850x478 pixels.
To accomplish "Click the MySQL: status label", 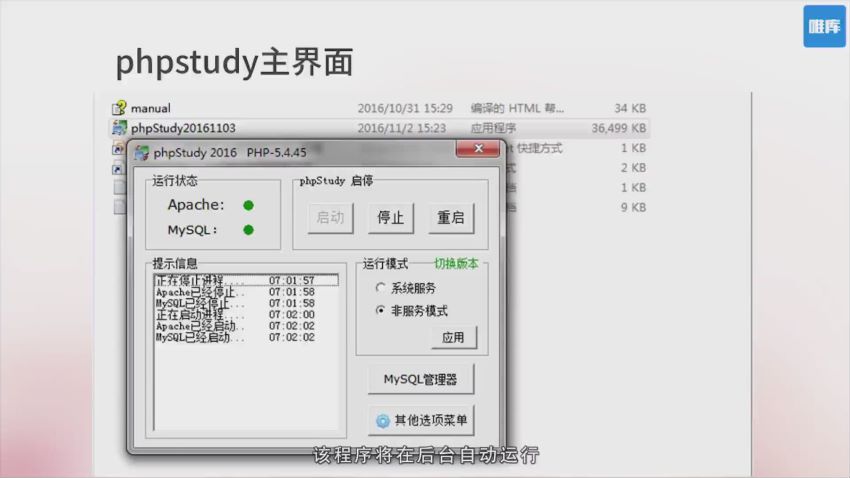I will [x=192, y=230].
